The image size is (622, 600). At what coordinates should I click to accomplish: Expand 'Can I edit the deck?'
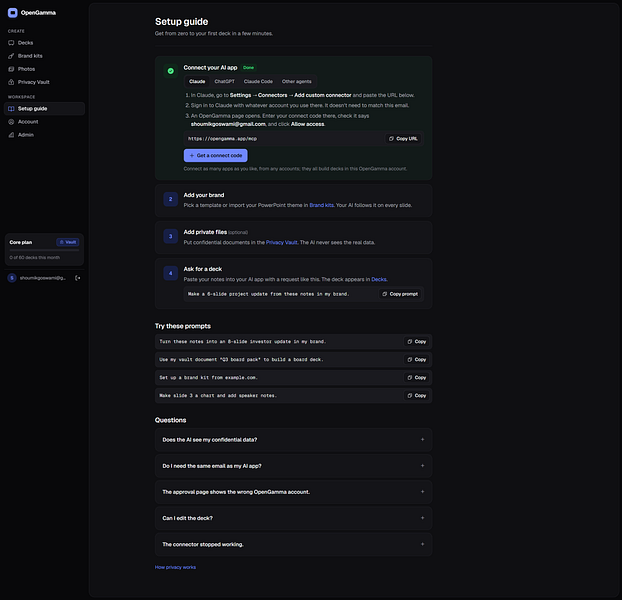(x=294, y=518)
